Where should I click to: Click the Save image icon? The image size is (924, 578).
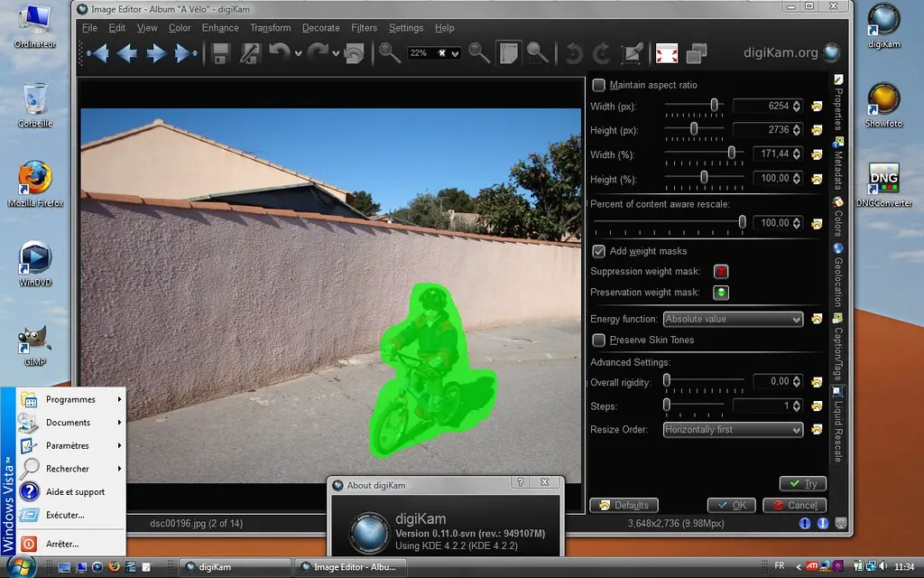[219, 54]
